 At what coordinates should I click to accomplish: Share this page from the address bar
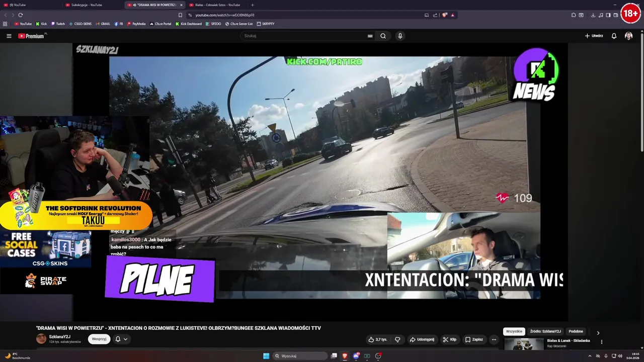435,15
